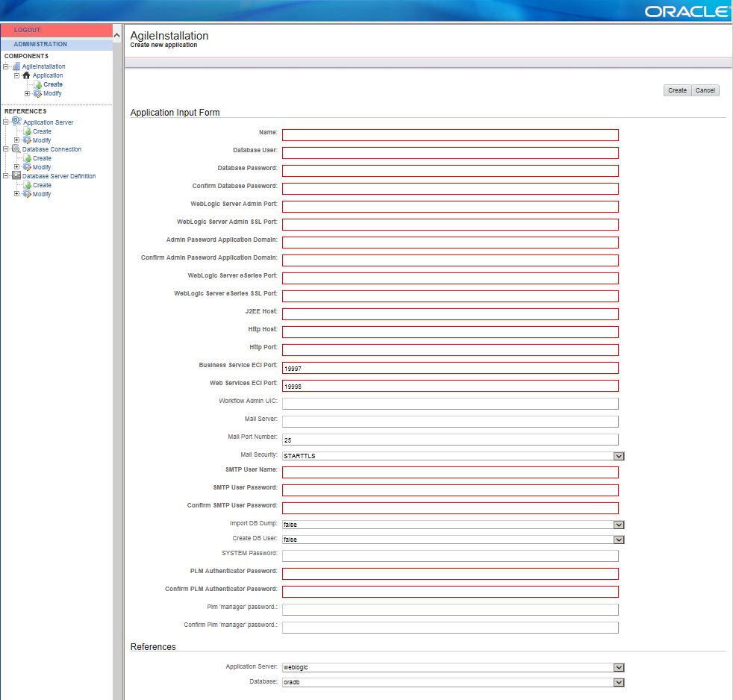Click the Modify gear icon under Application
This screenshot has height=700, width=733.
click(37, 93)
